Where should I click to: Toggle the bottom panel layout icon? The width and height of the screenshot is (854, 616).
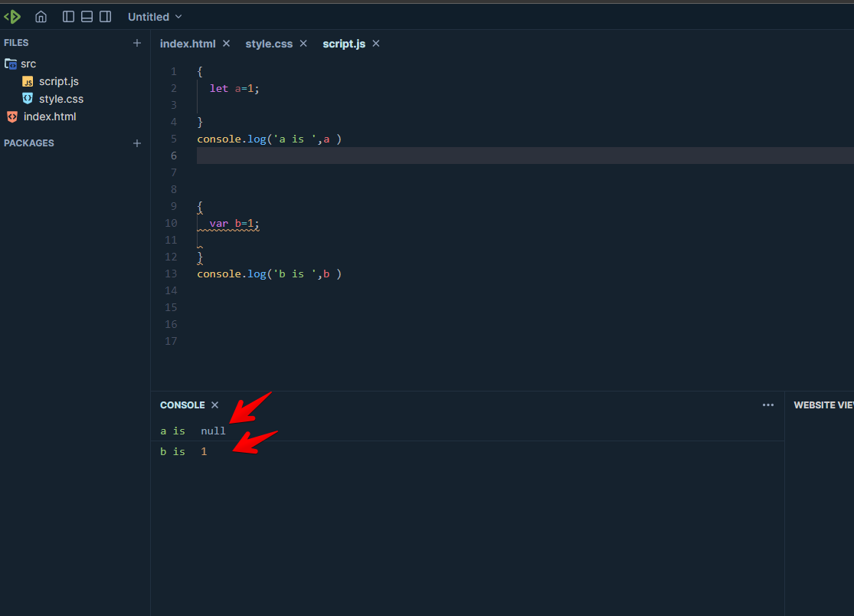pyautogui.click(x=87, y=15)
